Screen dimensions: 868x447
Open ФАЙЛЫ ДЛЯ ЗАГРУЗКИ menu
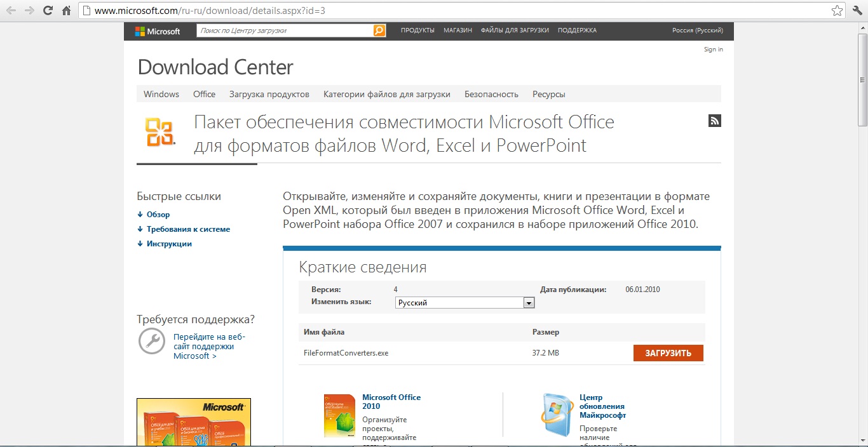tap(515, 30)
